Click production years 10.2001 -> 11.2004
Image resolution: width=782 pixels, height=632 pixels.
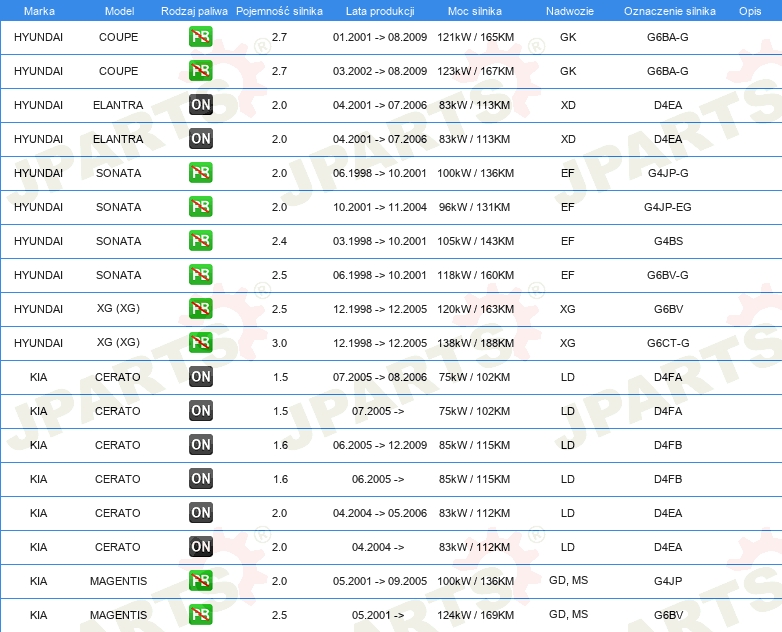click(x=380, y=207)
